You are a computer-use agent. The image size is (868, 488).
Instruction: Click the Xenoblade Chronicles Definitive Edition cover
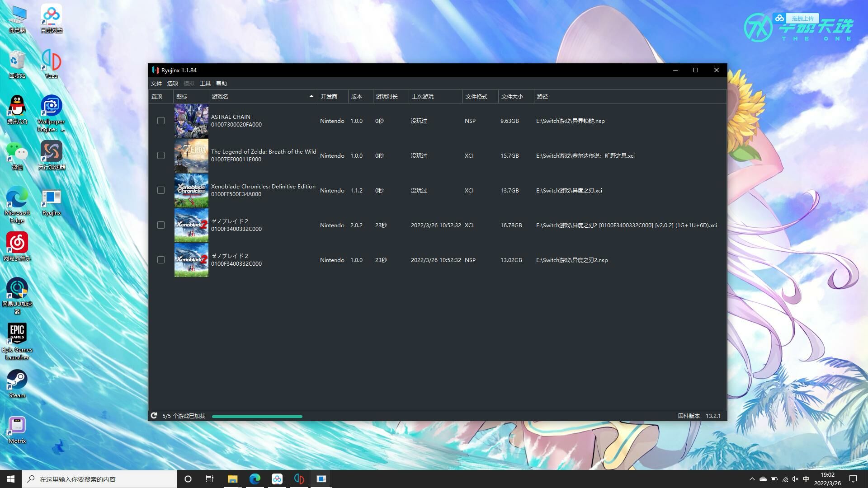click(x=191, y=190)
